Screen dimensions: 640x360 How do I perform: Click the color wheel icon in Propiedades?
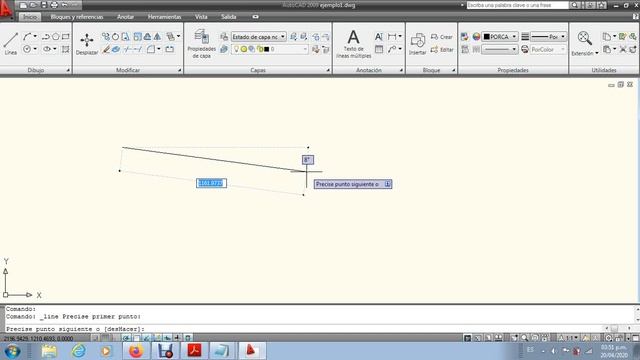point(476,37)
